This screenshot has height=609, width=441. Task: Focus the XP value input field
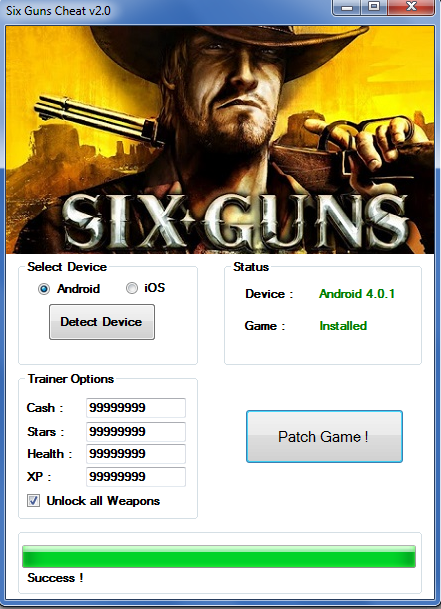tap(136, 477)
